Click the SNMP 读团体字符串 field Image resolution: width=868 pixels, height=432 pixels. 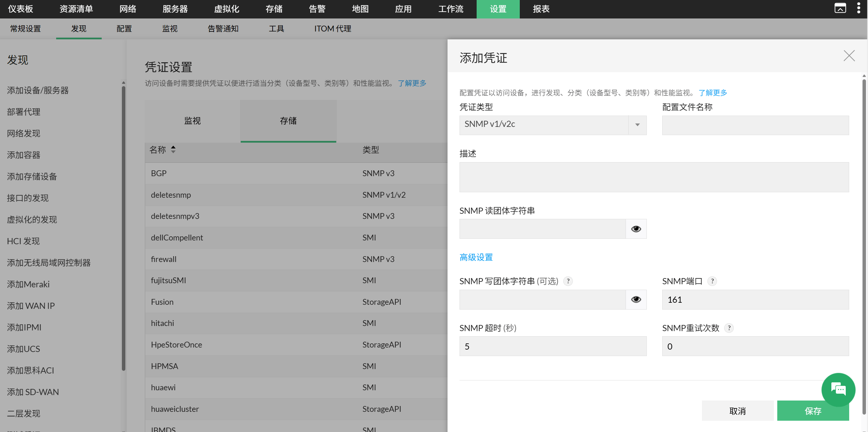(542, 229)
